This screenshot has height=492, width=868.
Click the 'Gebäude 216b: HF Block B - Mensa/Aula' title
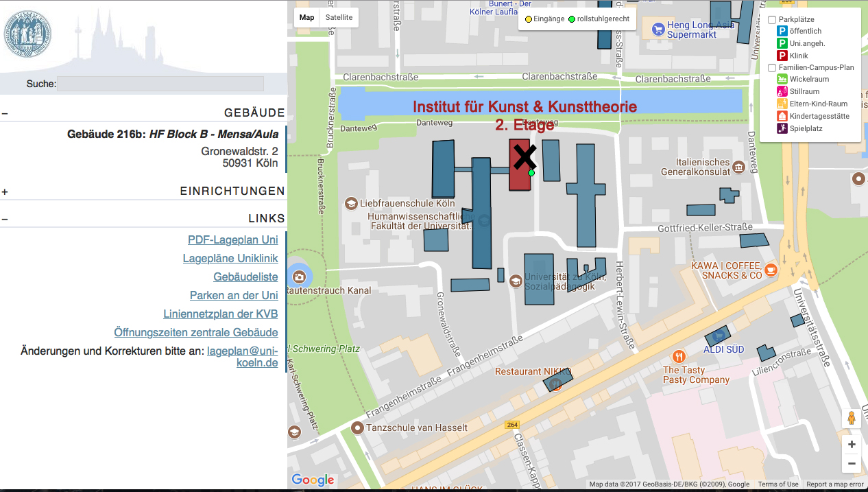173,134
